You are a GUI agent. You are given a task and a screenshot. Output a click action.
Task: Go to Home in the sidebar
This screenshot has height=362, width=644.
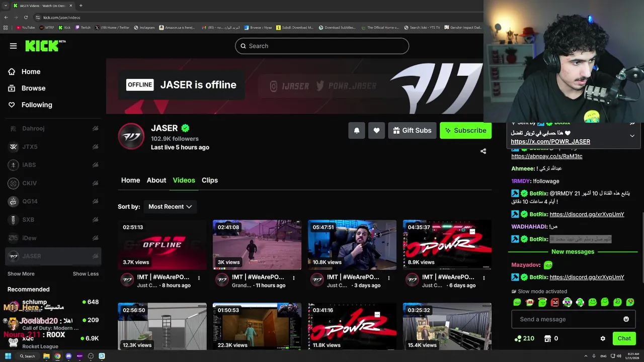click(31, 72)
